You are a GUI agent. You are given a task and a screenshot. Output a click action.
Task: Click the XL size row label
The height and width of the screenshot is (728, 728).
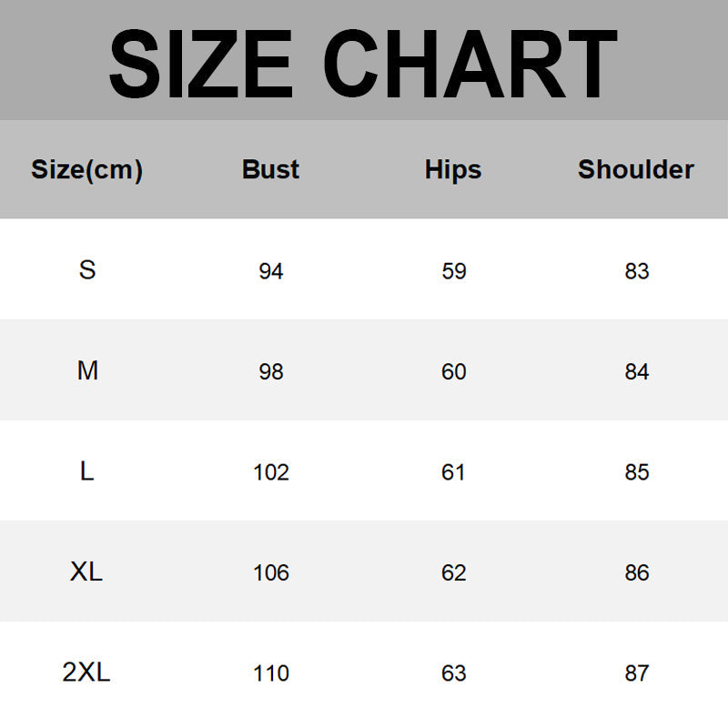[x=87, y=572]
